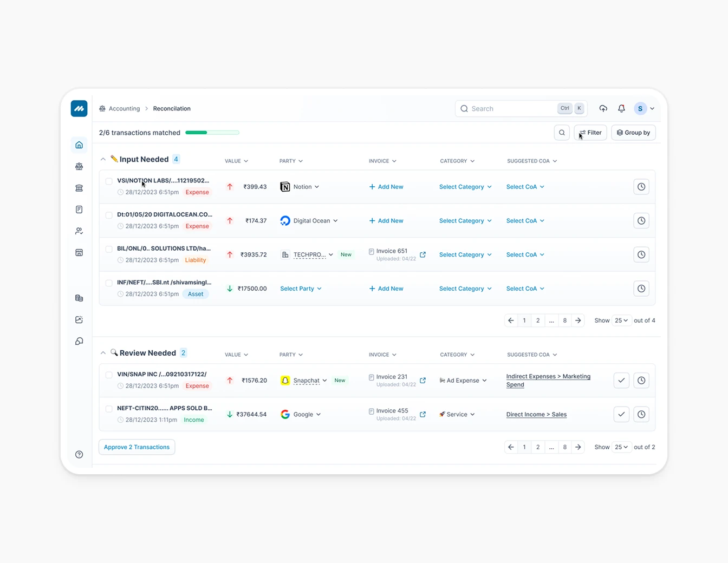Approve Snapchat transaction with checkmark icon
The width and height of the screenshot is (728, 563).
pyautogui.click(x=621, y=381)
